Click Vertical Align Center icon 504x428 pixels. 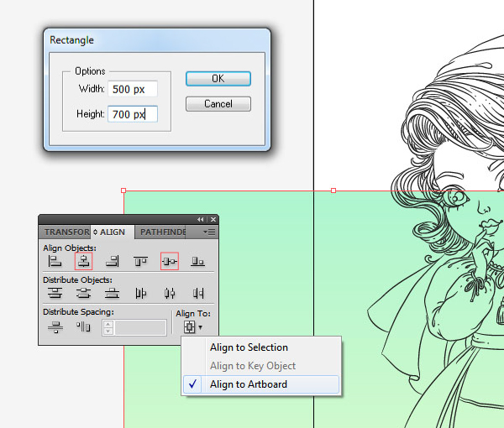170,261
